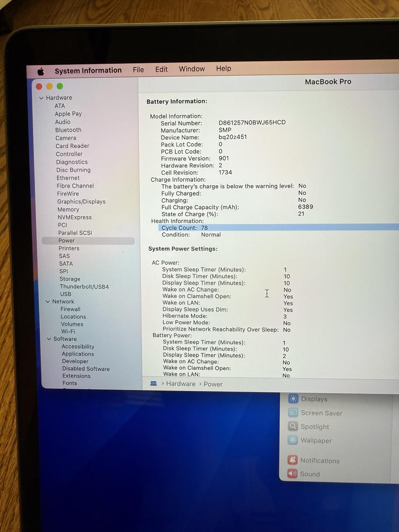Open Sound settings icon
The height and width of the screenshot is (532, 399).
click(293, 473)
